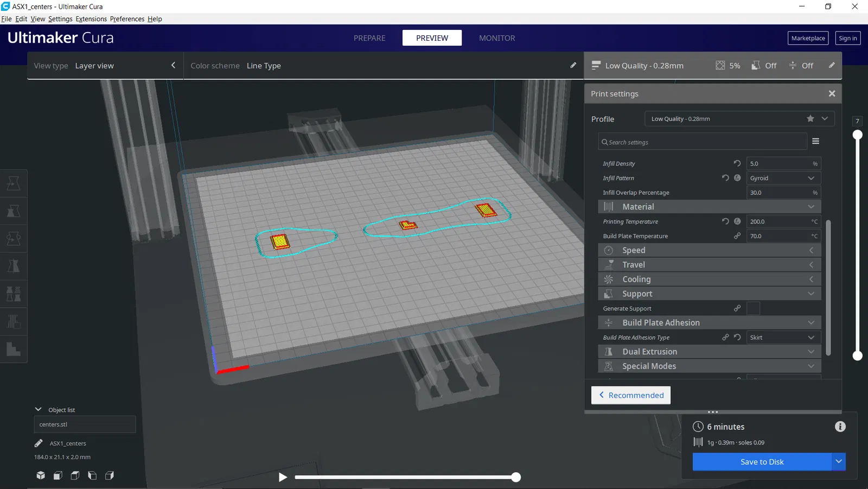Viewport: 868px width, 489px height.
Task: Switch camera to front view cube
Action: coord(58,475)
